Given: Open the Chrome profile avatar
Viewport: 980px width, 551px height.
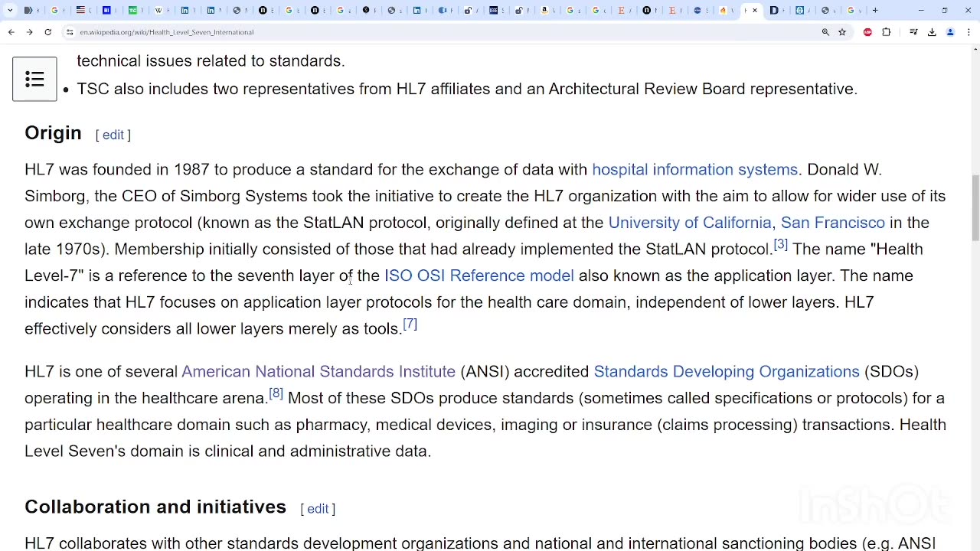Looking at the screenshot, I should (950, 32).
